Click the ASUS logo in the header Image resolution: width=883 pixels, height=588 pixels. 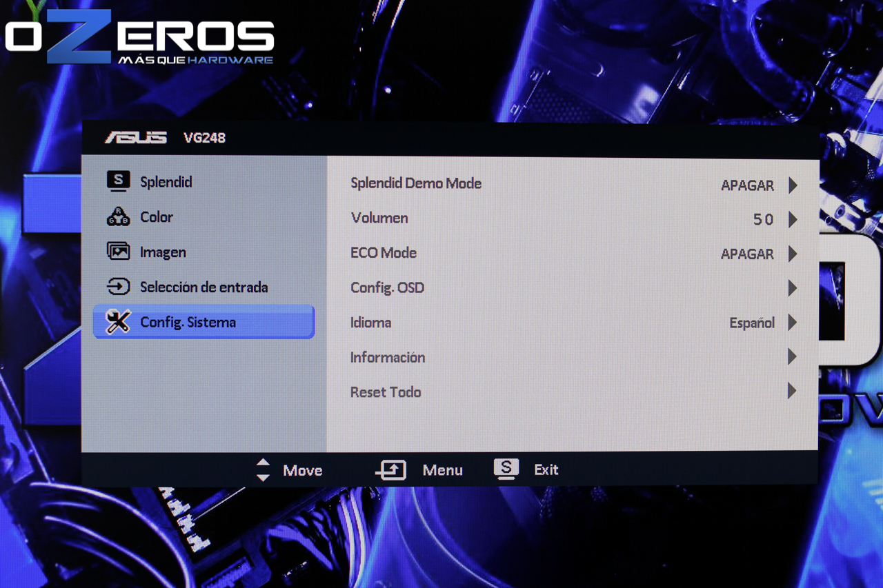tap(135, 137)
